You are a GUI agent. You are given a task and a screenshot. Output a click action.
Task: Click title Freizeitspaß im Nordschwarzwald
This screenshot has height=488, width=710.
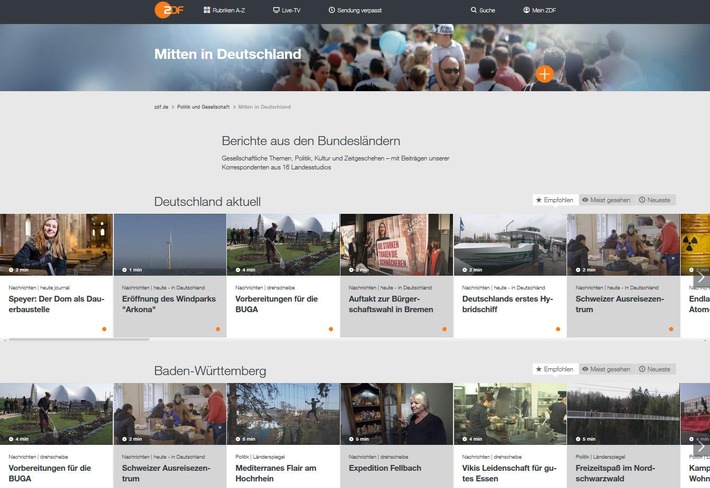click(x=615, y=474)
